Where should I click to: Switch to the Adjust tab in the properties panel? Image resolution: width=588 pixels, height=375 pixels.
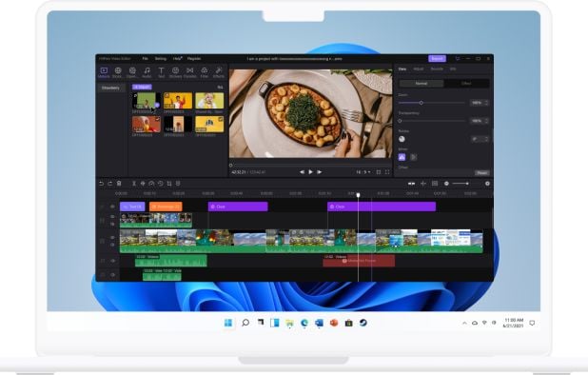(x=418, y=69)
